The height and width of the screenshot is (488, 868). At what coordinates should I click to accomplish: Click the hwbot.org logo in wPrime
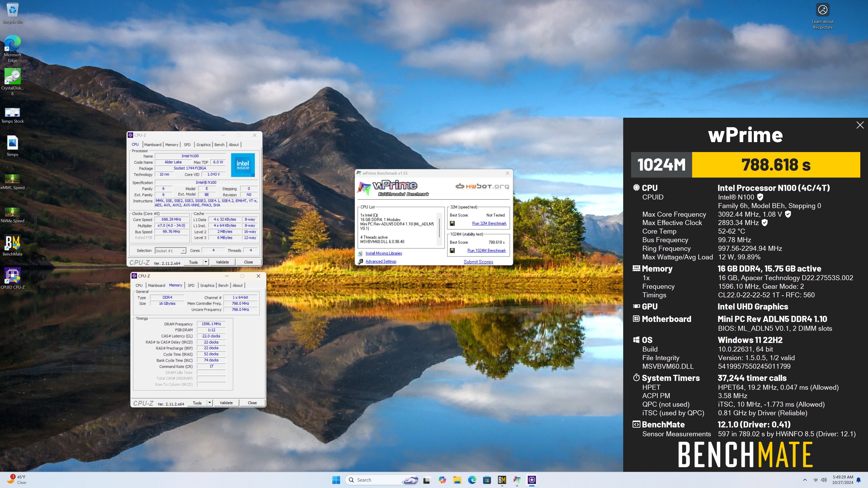coord(482,186)
